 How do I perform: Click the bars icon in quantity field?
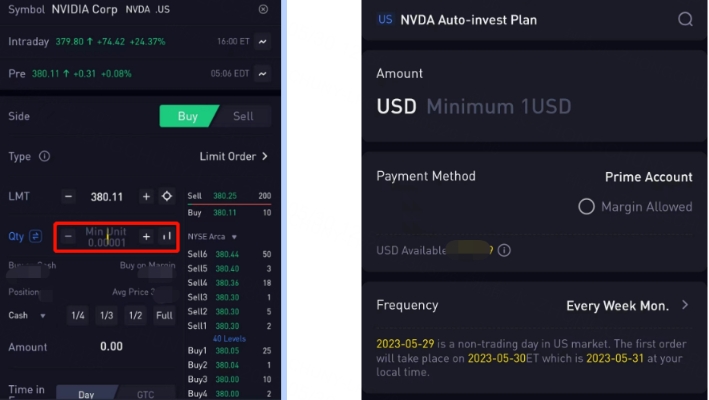point(167,236)
